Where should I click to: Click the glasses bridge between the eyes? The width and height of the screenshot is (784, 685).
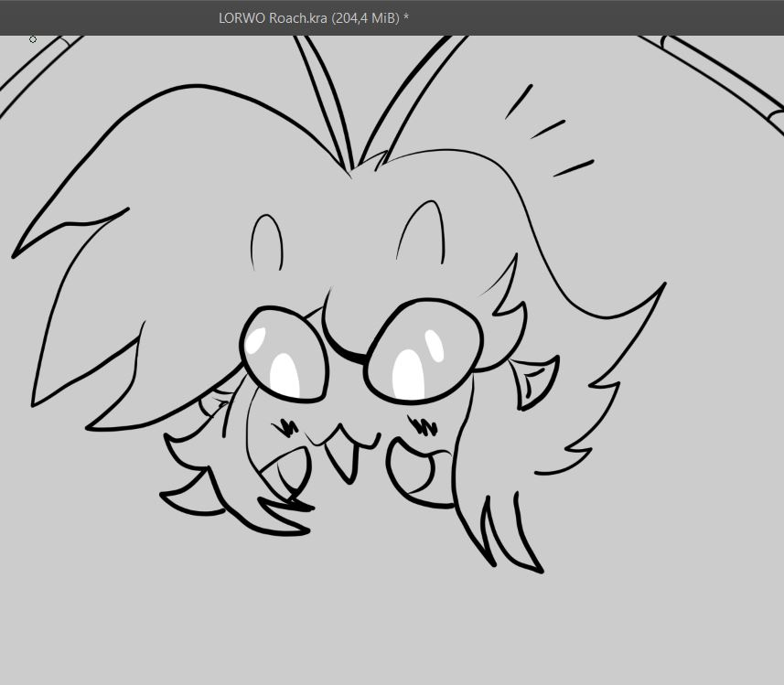pyautogui.click(x=347, y=353)
